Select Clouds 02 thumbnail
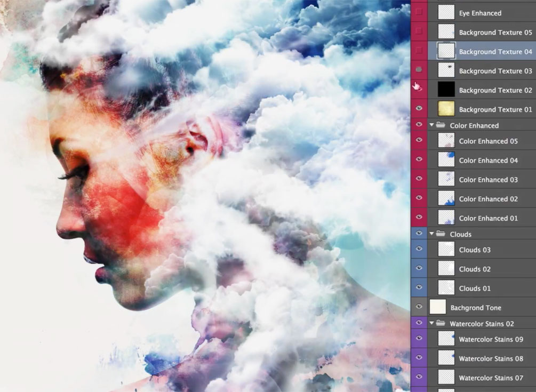Screen dimensions: 536x392 (x=446, y=269)
